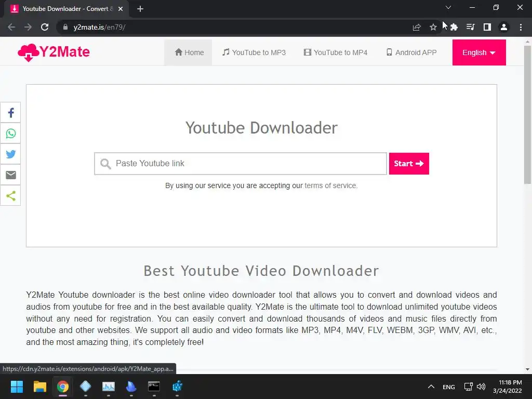This screenshot has width=532, height=399.
Task: Toggle Chrome side panel icon
Action: point(487,27)
